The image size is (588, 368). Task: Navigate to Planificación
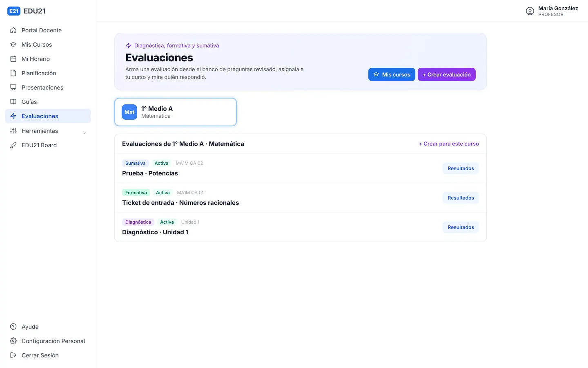pos(48,73)
